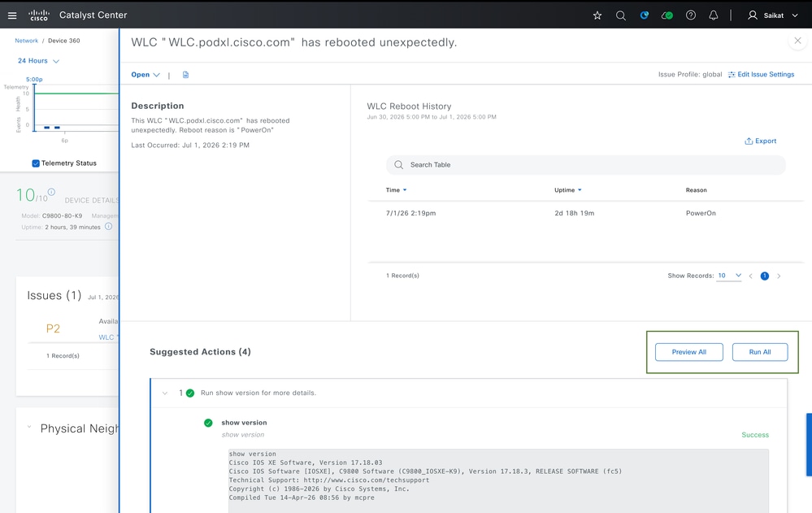This screenshot has width=812, height=513.
Task: Click the Saikat user profile icon
Action: coord(753,15)
